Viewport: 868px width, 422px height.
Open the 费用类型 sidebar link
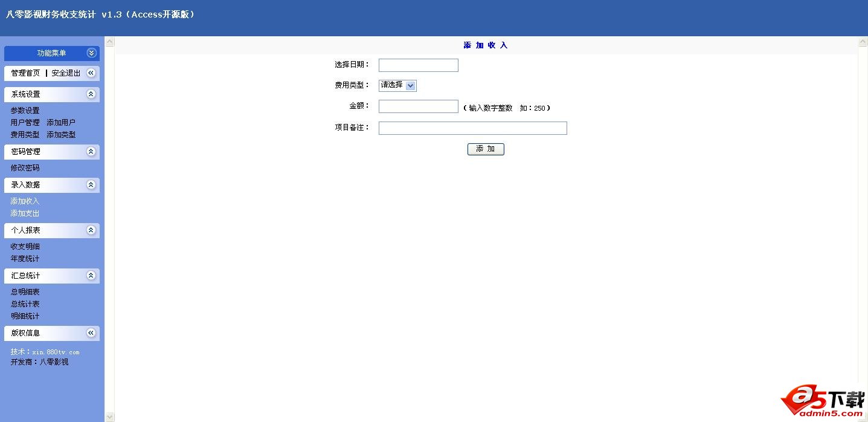pos(25,135)
